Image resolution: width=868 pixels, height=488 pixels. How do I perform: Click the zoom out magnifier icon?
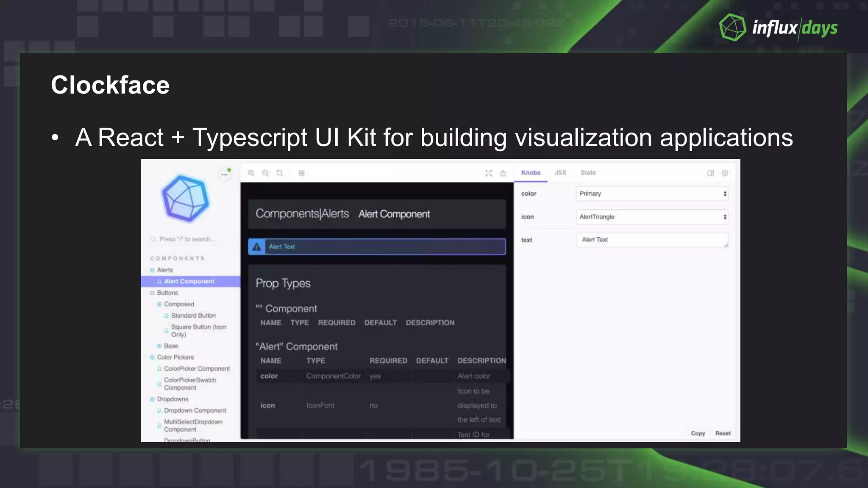click(265, 173)
